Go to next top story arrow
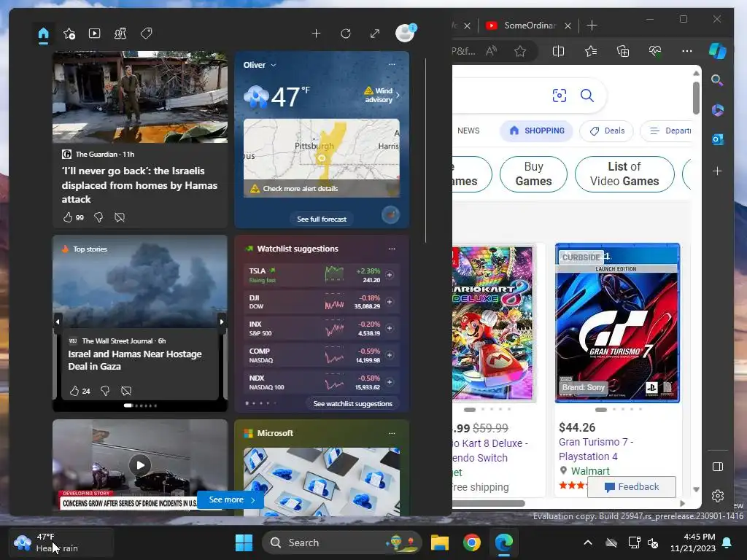Image resolution: width=747 pixels, height=560 pixels. 222,322
